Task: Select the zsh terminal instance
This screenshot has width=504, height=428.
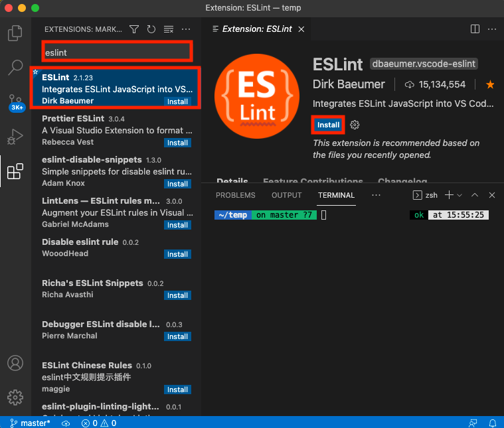Action: tap(425, 195)
